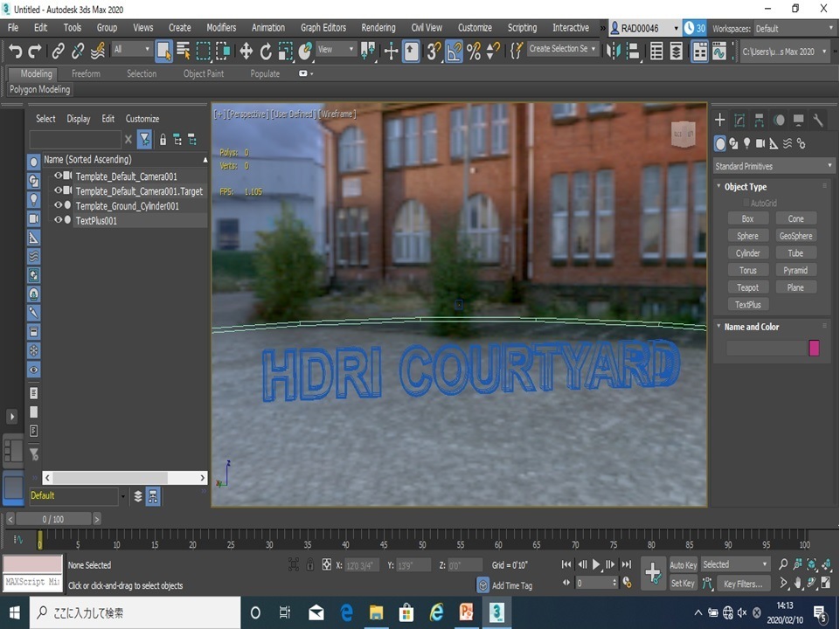
Task: Create a Teapot primitive
Action: pos(748,287)
